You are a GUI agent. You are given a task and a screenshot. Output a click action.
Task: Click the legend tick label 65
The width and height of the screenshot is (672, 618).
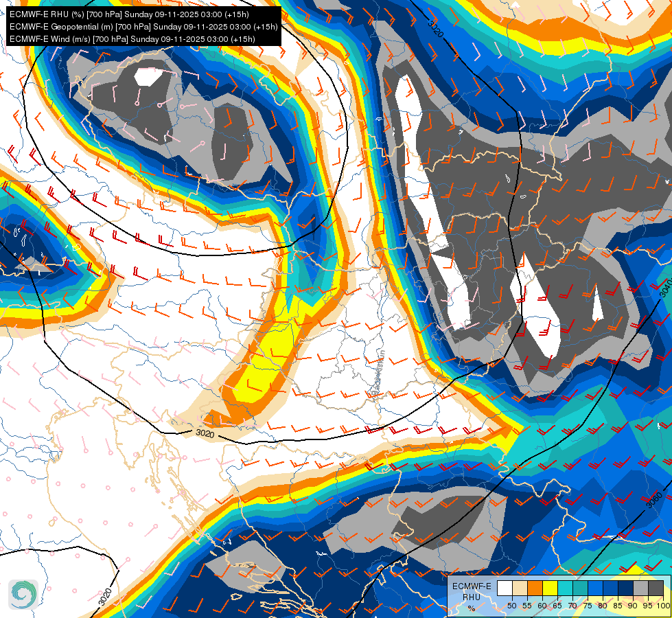pyautogui.click(x=557, y=606)
